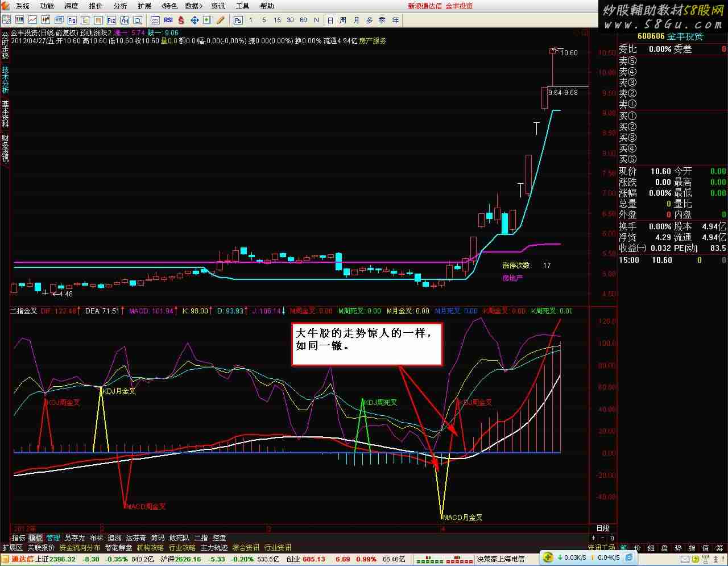Open 资金流向分布 link
This screenshot has height=566, width=728.
click(x=79, y=547)
